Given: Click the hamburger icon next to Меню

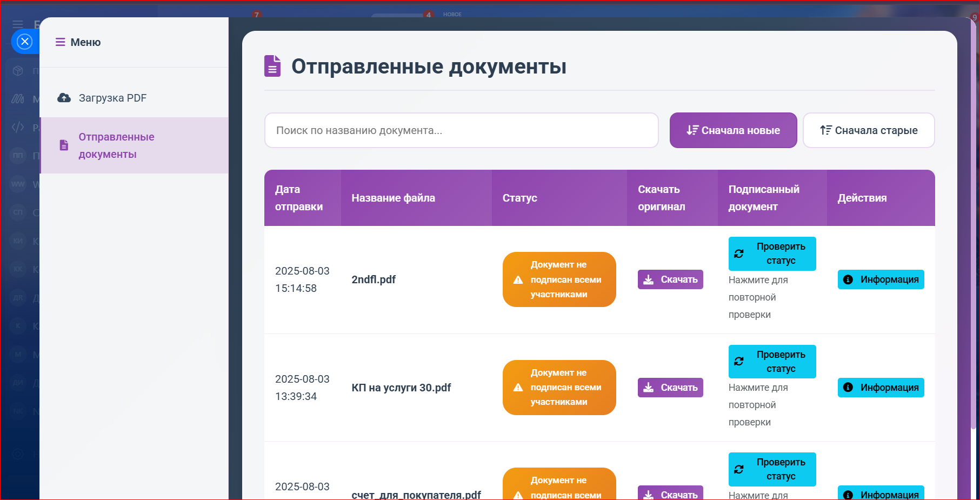Looking at the screenshot, I should pyautogui.click(x=60, y=42).
